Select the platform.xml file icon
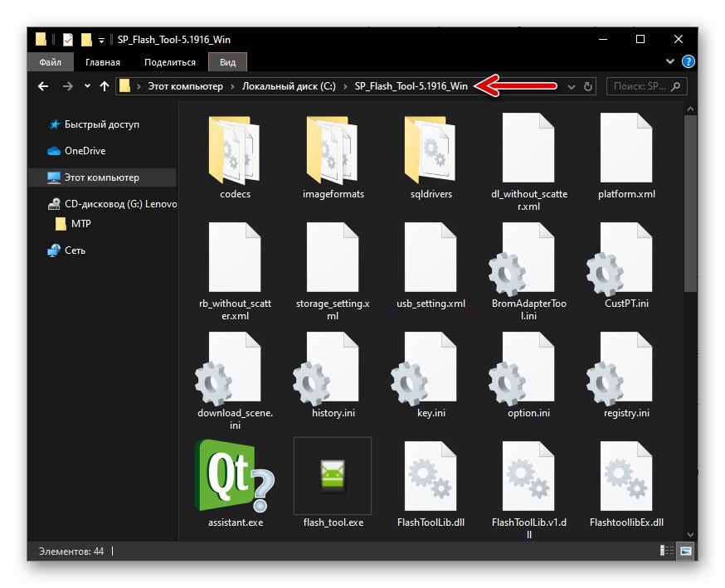Viewport: 725px width, 588px height. point(626,148)
